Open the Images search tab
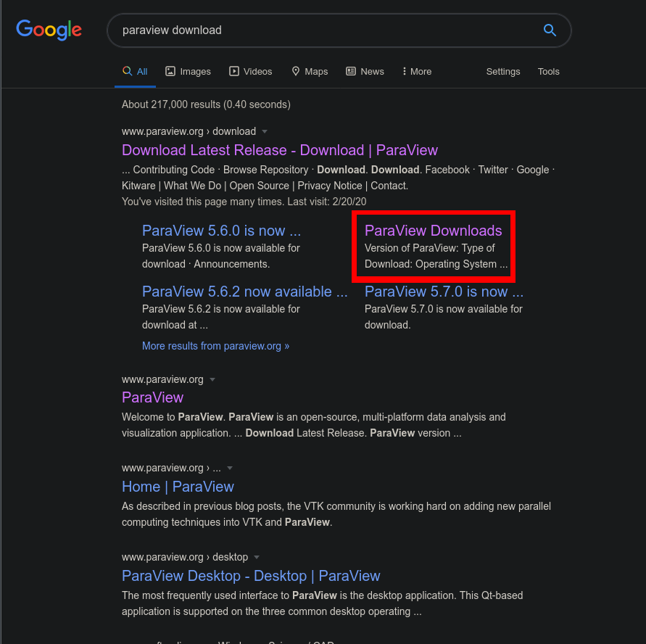Image resolution: width=646 pixels, height=644 pixels. [x=188, y=72]
